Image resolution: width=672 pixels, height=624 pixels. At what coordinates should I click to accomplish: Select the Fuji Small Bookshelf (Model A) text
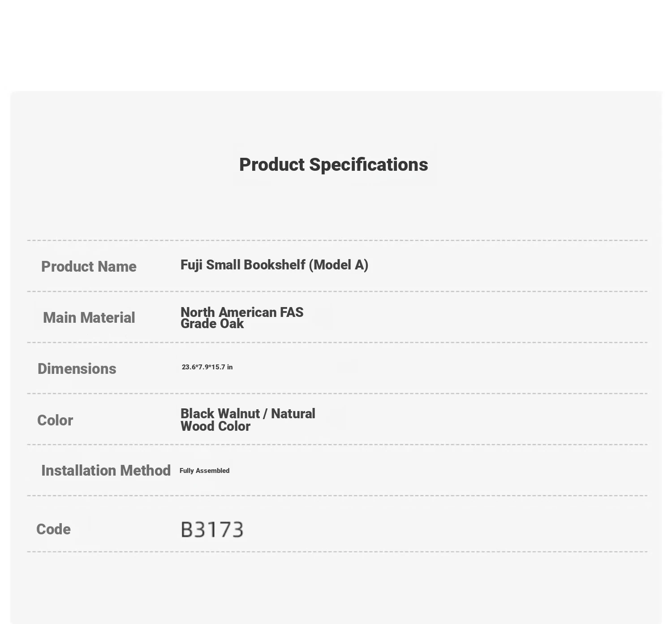coord(274,265)
